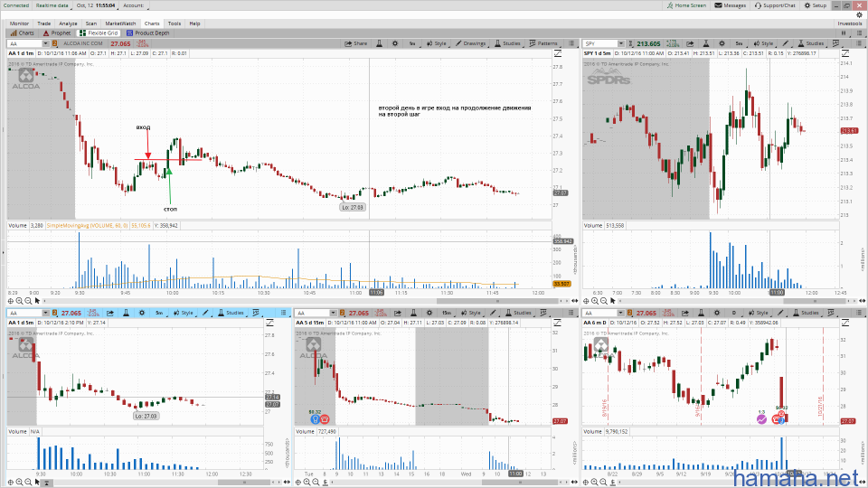Open the 15m timeframe selector in the AA 5-day chart
868x488 pixels.
click(x=446, y=313)
